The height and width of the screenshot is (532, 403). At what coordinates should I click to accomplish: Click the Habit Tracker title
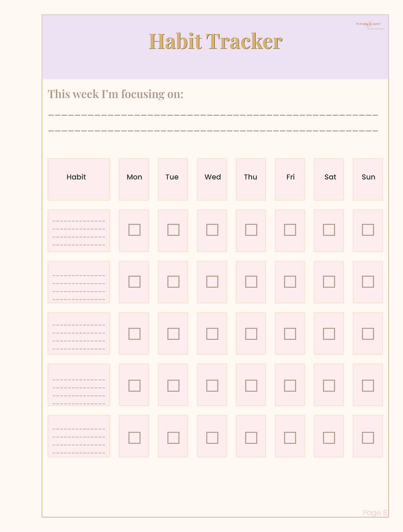[215, 41]
